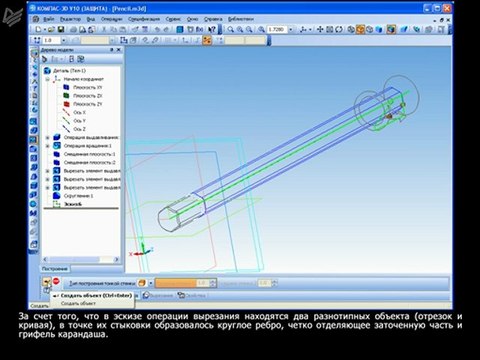The image size is (480, 360).
Task: Close the model tree panel
Action: (119, 50)
